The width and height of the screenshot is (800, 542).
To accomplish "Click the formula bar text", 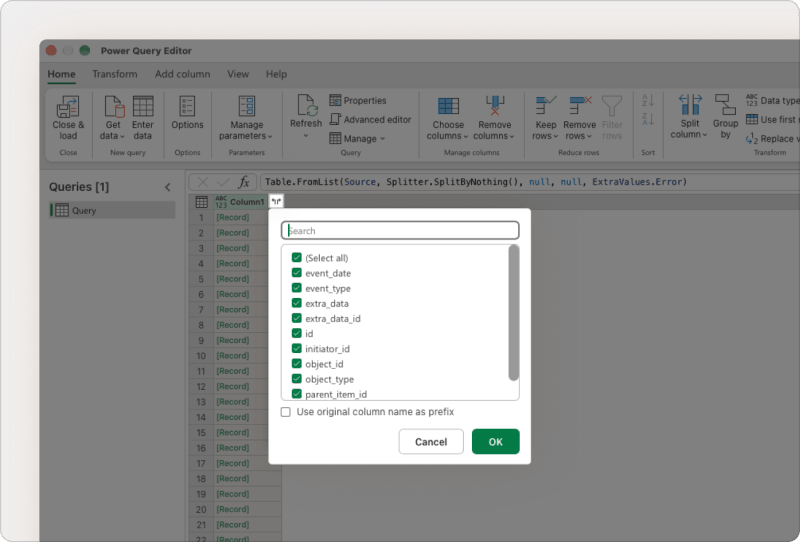I will pos(476,182).
